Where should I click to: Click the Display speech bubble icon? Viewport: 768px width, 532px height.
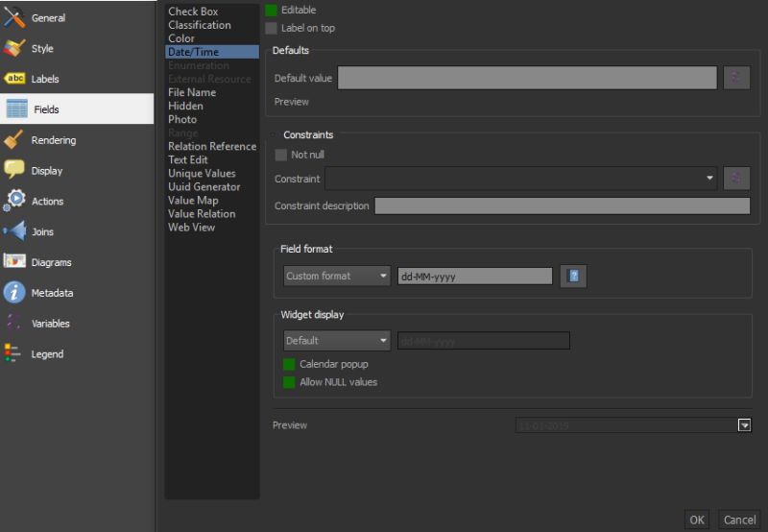click(14, 170)
